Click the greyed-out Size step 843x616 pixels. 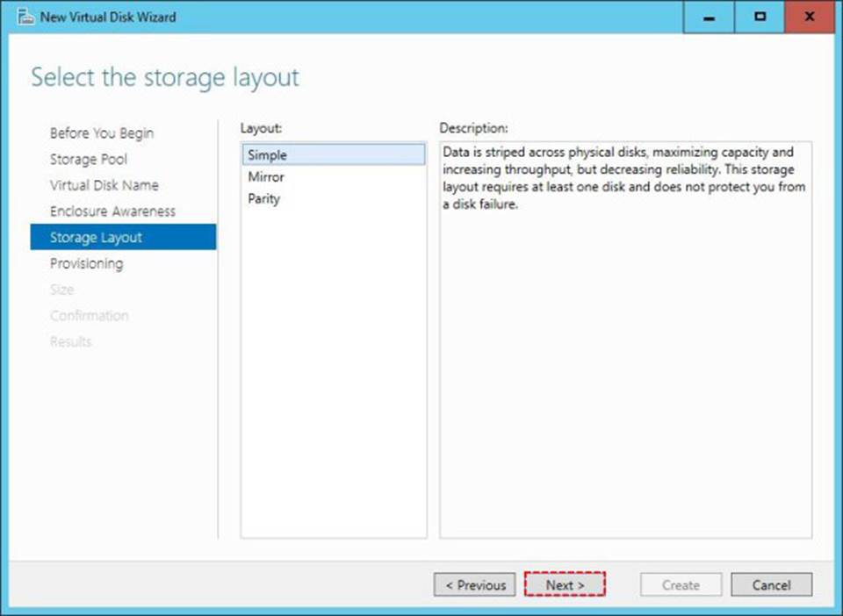coord(61,290)
